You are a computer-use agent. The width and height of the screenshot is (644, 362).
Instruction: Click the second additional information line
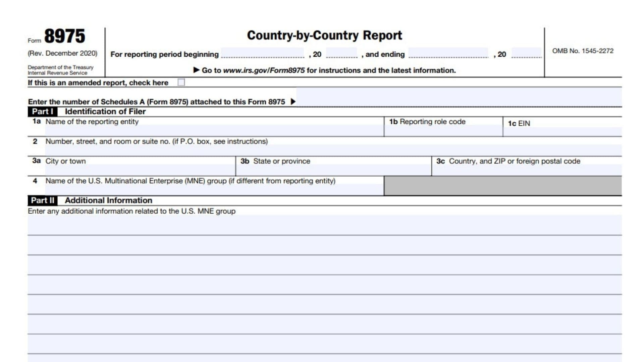pos(324,245)
